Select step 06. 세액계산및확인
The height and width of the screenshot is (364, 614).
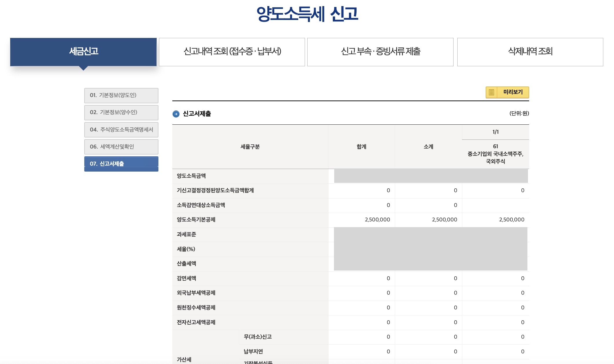tap(121, 147)
